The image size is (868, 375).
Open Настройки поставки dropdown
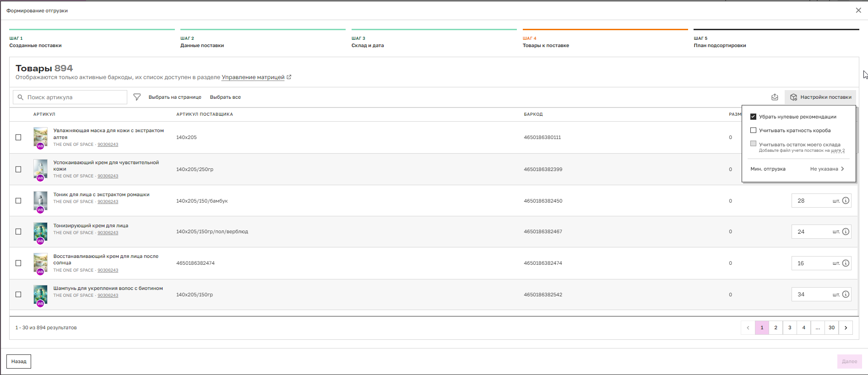(820, 97)
